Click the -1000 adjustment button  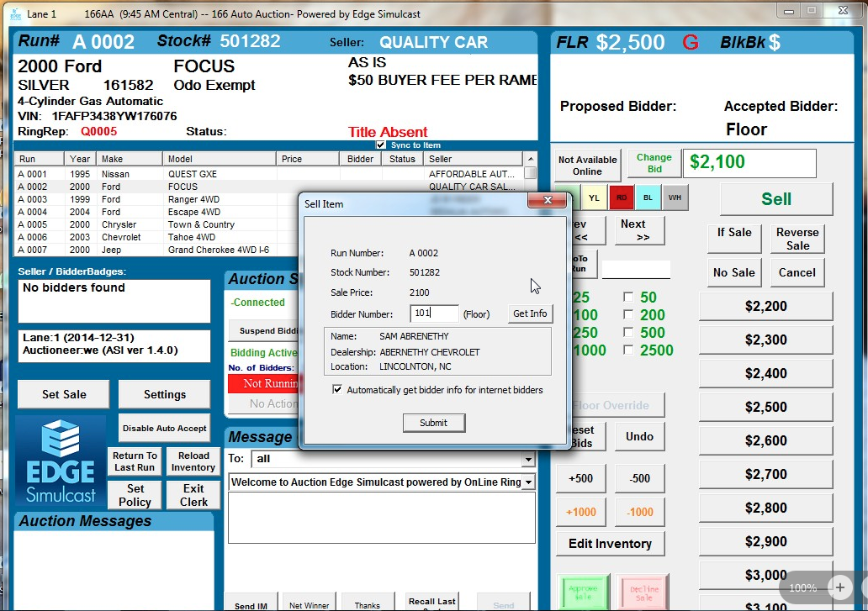coord(639,513)
